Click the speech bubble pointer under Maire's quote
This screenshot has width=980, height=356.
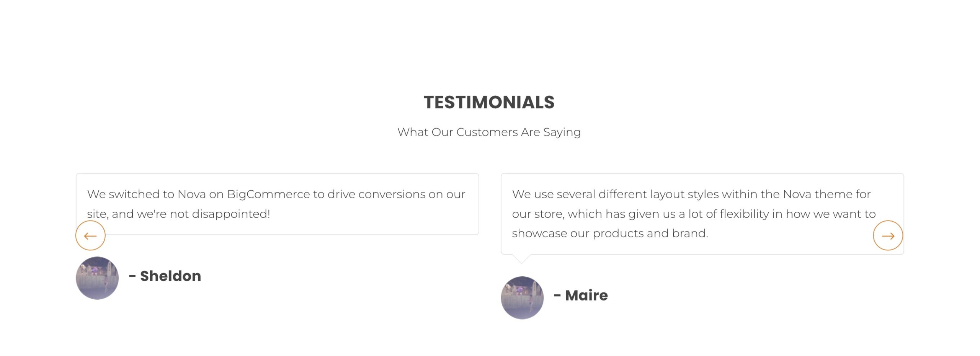[521, 259]
